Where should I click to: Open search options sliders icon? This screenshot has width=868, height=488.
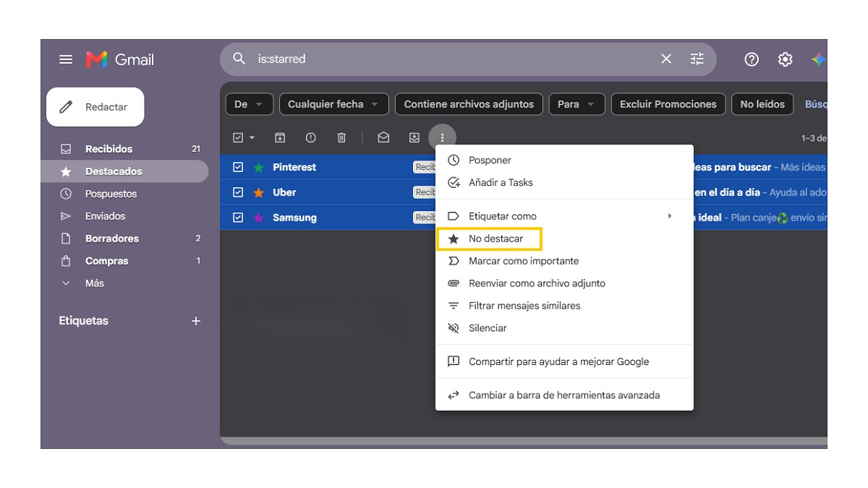coord(697,59)
